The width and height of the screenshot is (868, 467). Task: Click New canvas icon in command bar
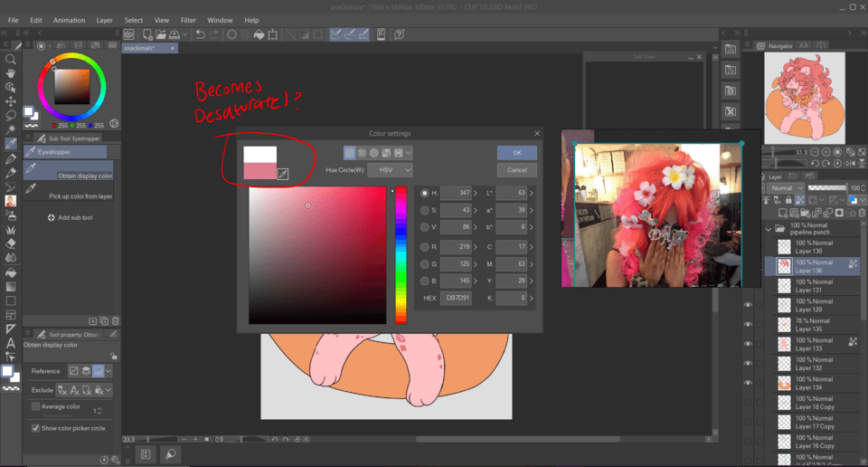pyautogui.click(x=147, y=34)
